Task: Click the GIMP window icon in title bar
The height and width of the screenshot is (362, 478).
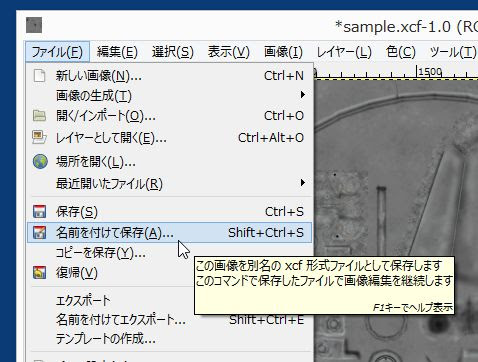Action: click(x=34, y=25)
